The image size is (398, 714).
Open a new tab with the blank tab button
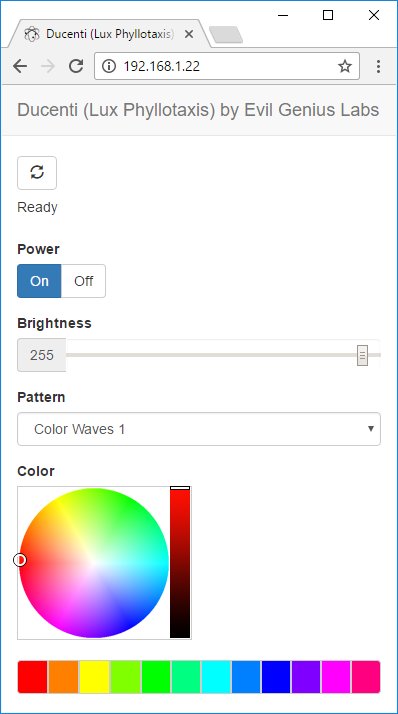[x=226, y=35]
